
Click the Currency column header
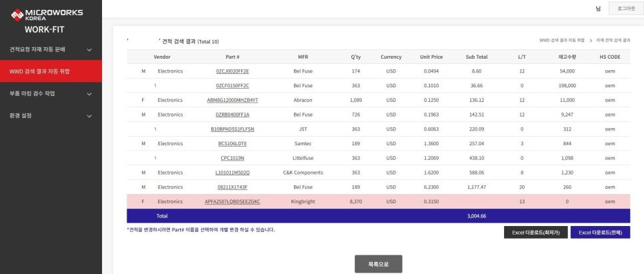391,57
